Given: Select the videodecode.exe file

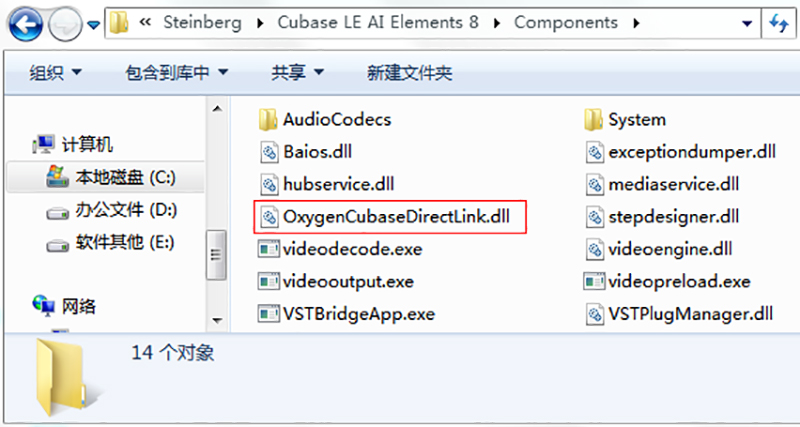Looking at the screenshot, I should (340, 249).
